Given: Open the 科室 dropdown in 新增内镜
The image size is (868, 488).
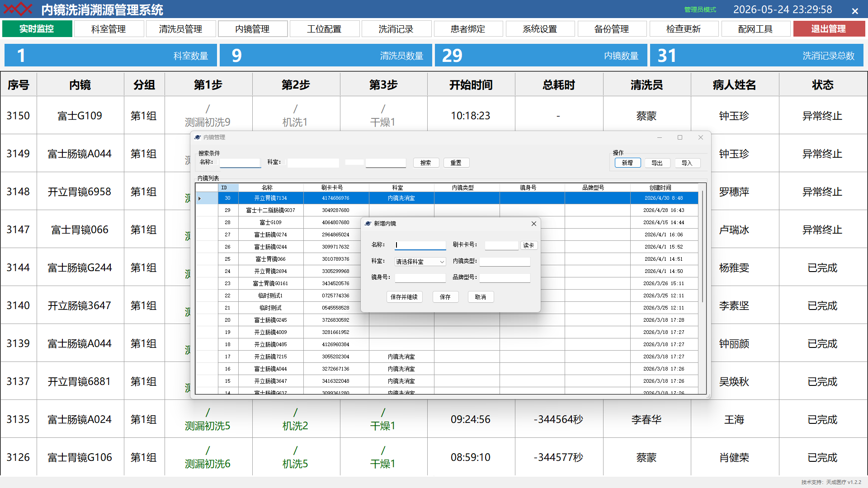Looking at the screenshot, I should click(442, 262).
